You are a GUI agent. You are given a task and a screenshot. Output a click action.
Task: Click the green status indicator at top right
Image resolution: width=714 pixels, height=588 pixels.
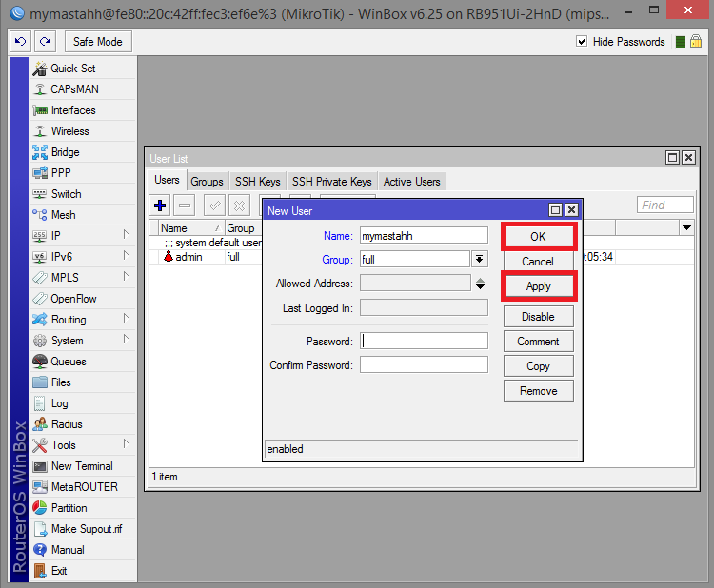coord(681,42)
